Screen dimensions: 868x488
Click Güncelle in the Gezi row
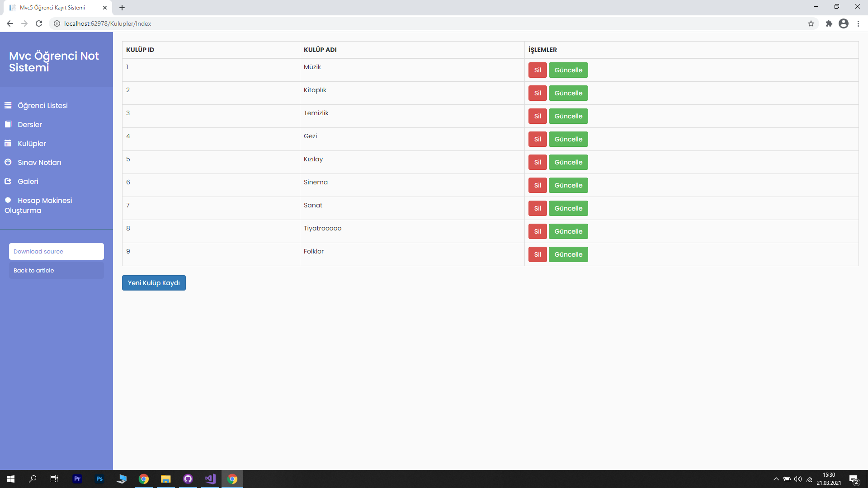point(568,139)
